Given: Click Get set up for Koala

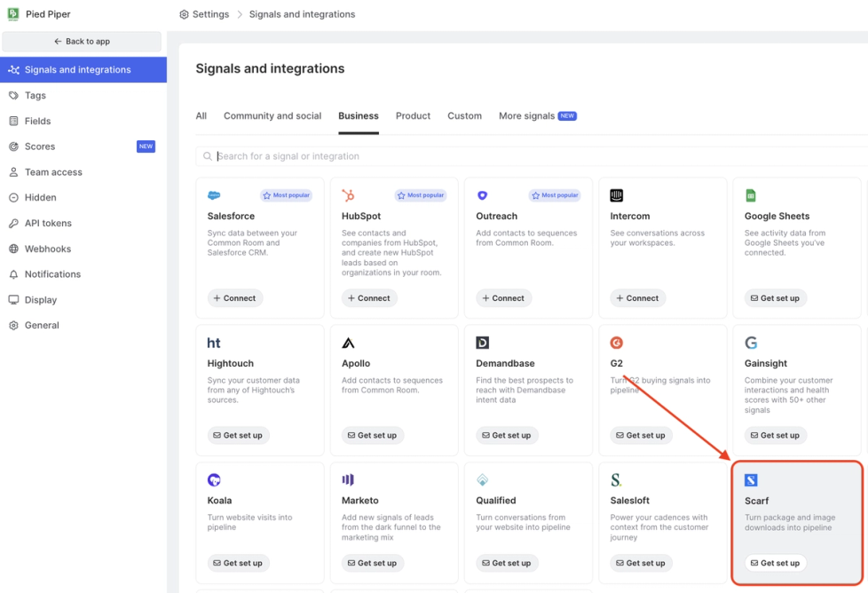Looking at the screenshot, I should tap(238, 563).
